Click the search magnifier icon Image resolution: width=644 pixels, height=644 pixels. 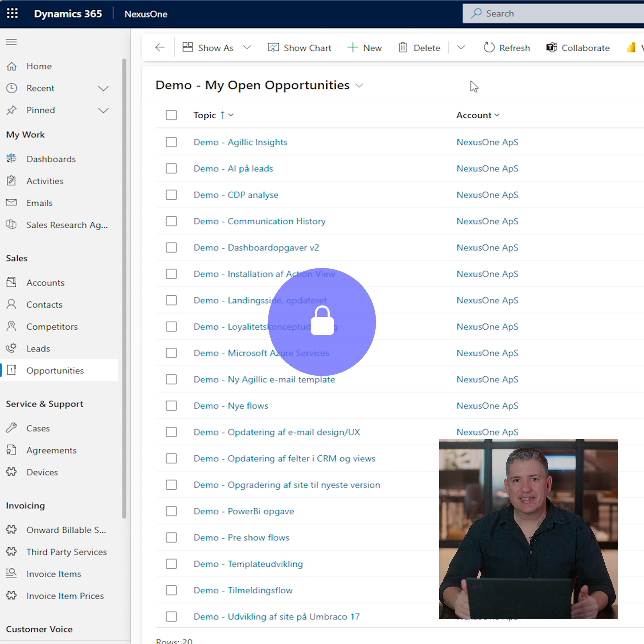click(477, 14)
